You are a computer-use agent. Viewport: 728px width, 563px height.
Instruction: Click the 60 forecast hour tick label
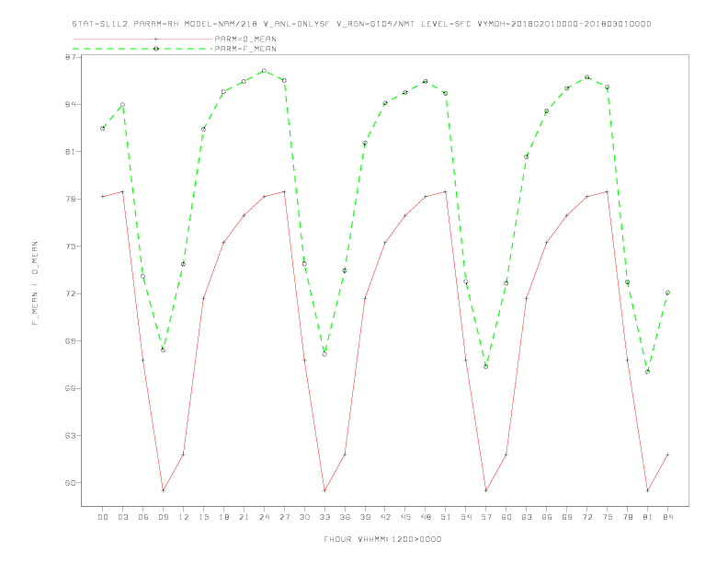506,517
